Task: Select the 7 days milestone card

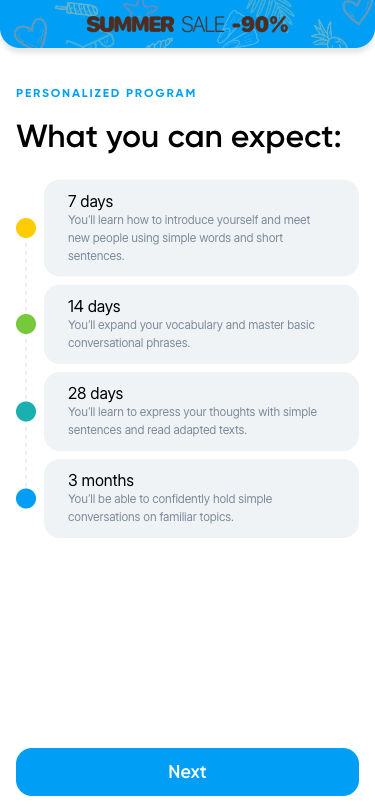Action: pos(201,228)
